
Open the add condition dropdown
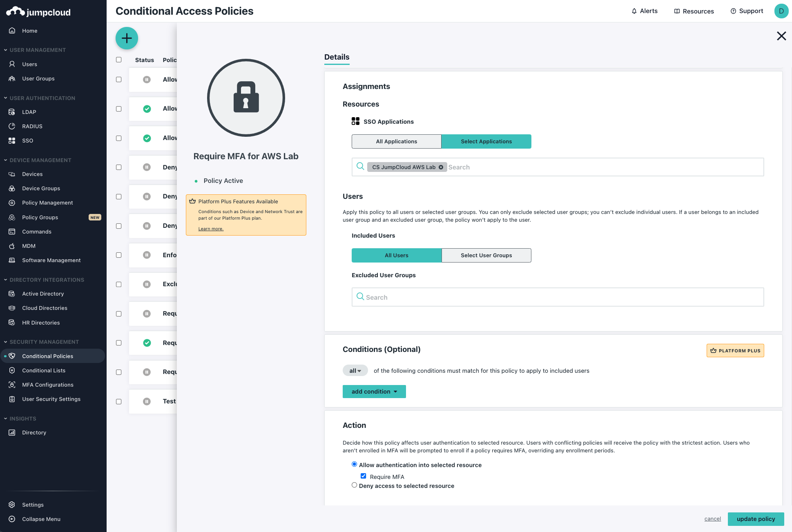[x=374, y=392]
